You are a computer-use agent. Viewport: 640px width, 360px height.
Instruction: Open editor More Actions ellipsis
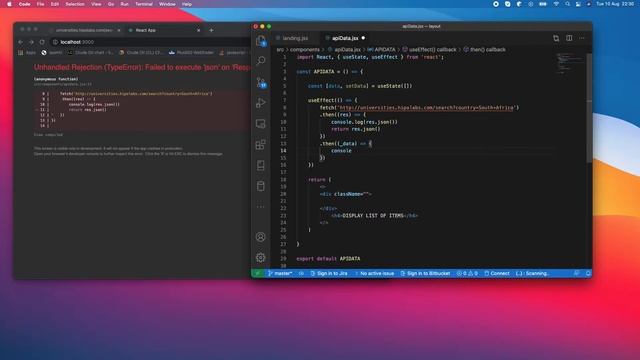point(582,38)
